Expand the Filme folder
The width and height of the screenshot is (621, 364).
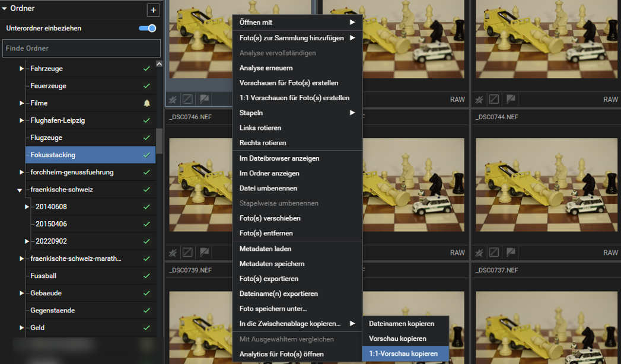21,103
